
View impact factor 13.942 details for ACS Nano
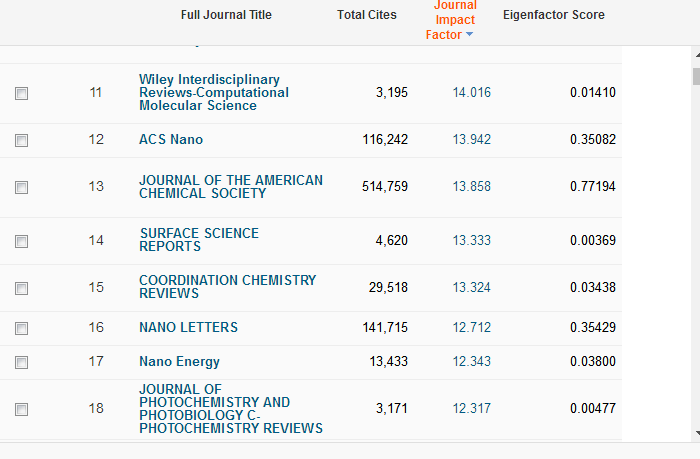pos(471,140)
